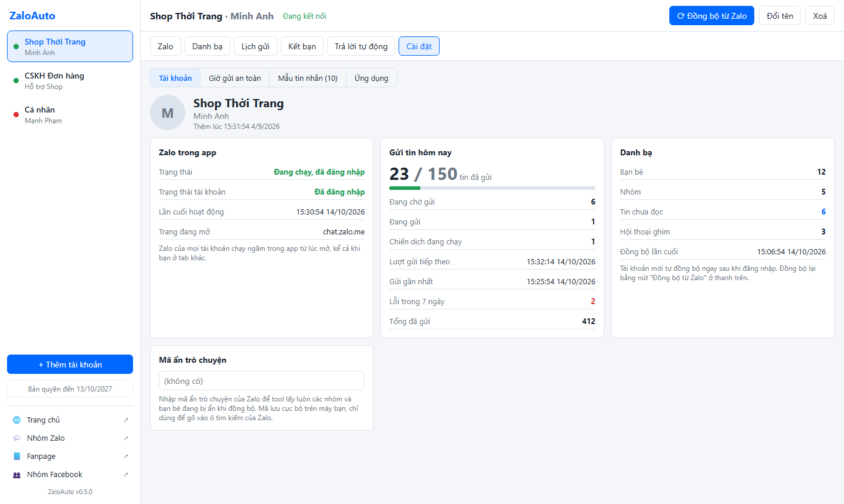The image size is (844, 504).
Task: Click the ZaloAuto logo text
Action: [x=32, y=16]
